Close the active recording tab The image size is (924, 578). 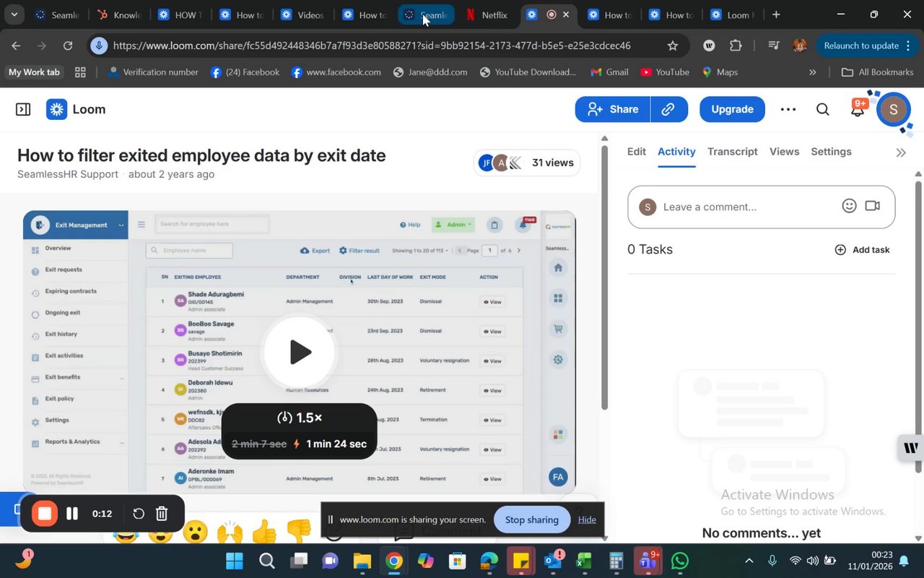(x=566, y=14)
